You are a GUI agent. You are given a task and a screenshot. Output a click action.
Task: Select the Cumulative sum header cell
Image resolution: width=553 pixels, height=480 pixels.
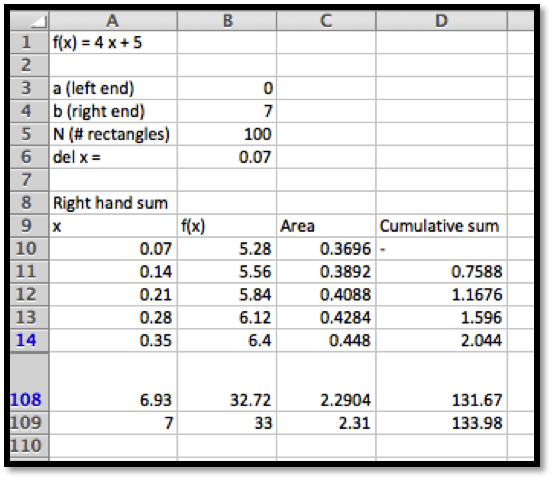point(442,226)
